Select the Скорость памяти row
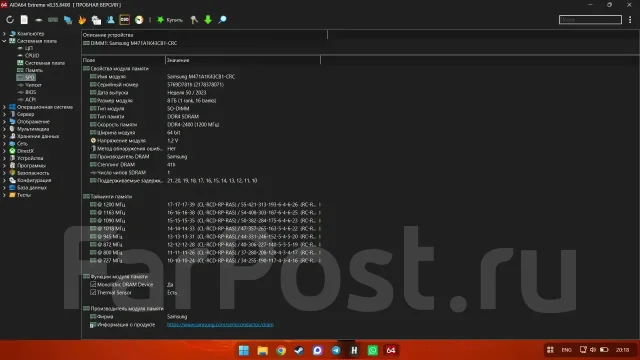The image size is (640, 360). [x=201, y=124]
